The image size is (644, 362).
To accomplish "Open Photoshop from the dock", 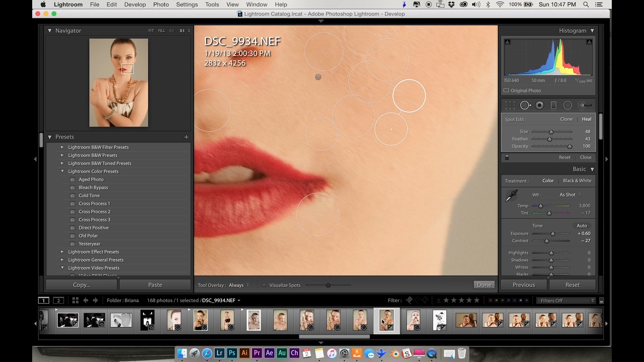I will tap(231, 353).
